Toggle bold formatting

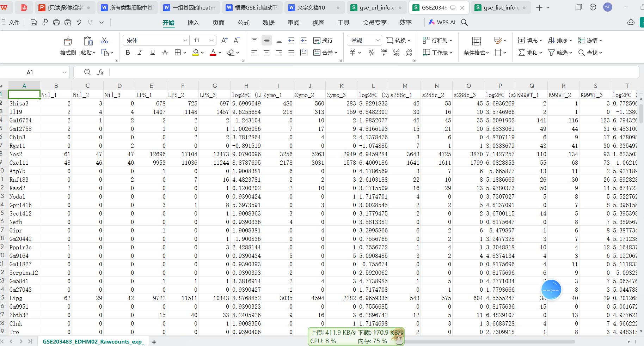(x=128, y=53)
